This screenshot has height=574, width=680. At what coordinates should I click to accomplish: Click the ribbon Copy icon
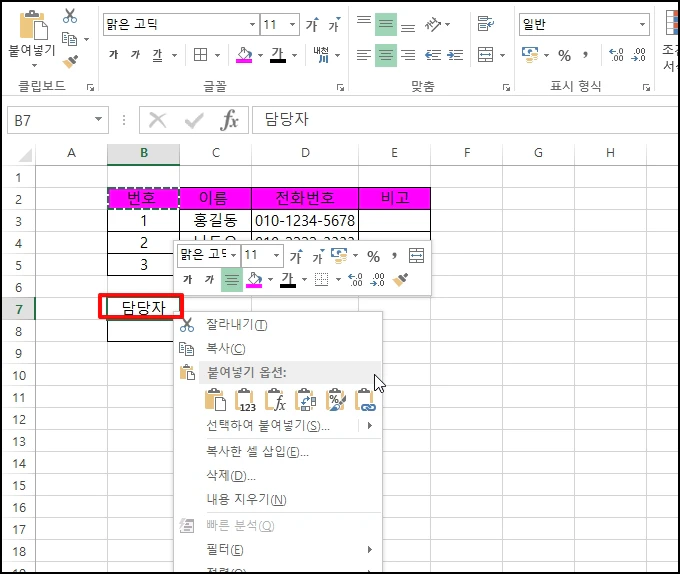point(69,39)
